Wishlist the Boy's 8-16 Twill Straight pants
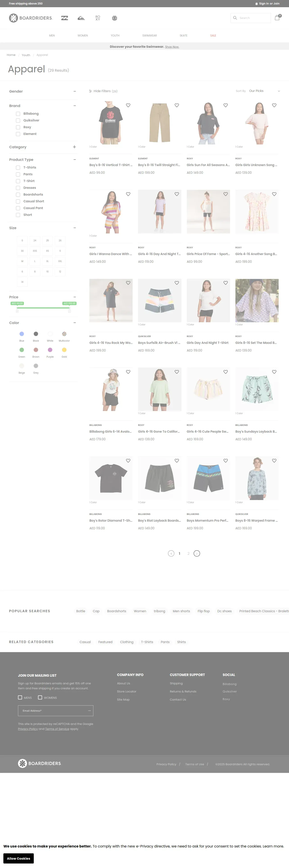Viewport: 289px width, 868px height. pyautogui.click(x=177, y=105)
